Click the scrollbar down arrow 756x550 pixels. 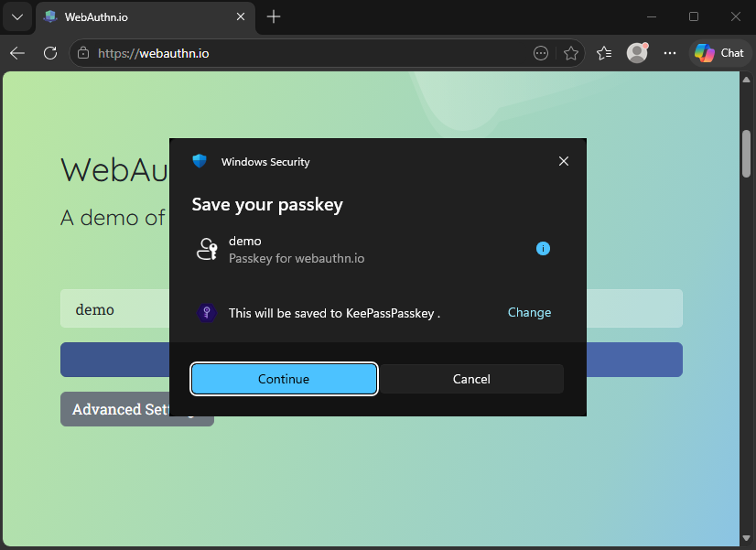[x=746, y=538]
